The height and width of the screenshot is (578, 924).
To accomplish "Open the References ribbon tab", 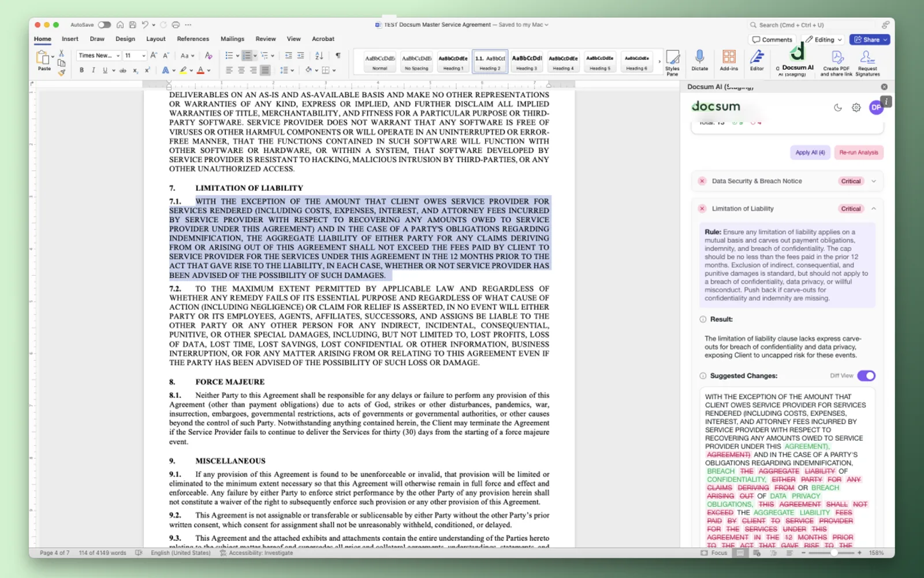I will (x=193, y=39).
